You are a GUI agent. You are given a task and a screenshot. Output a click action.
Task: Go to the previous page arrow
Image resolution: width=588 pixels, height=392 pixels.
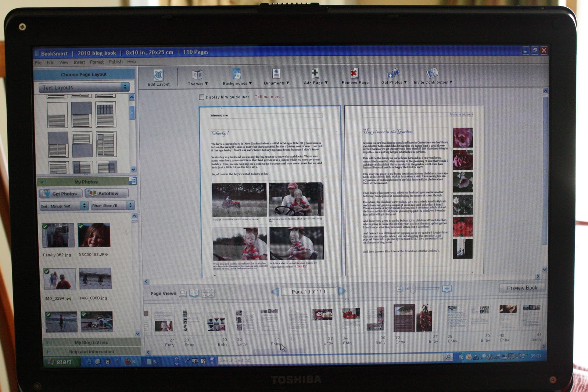point(275,291)
